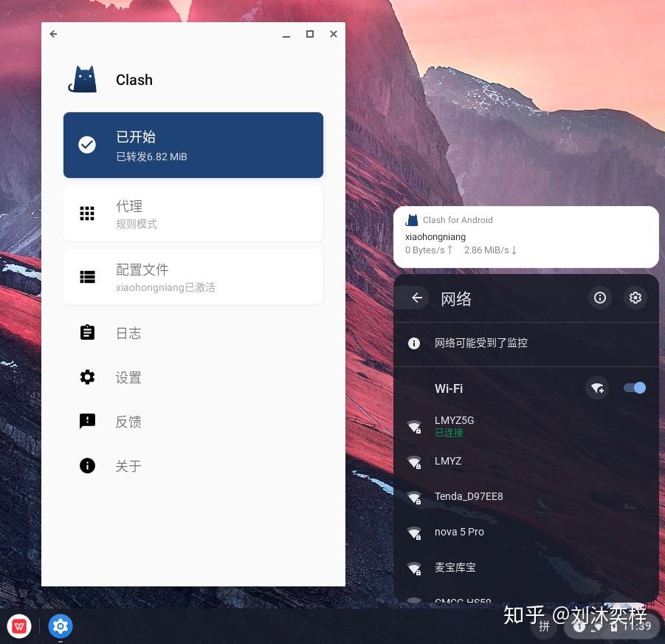Click the warning icon beside 网络可能受到了监控
665x644 pixels.
pyautogui.click(x=413, y=343)
